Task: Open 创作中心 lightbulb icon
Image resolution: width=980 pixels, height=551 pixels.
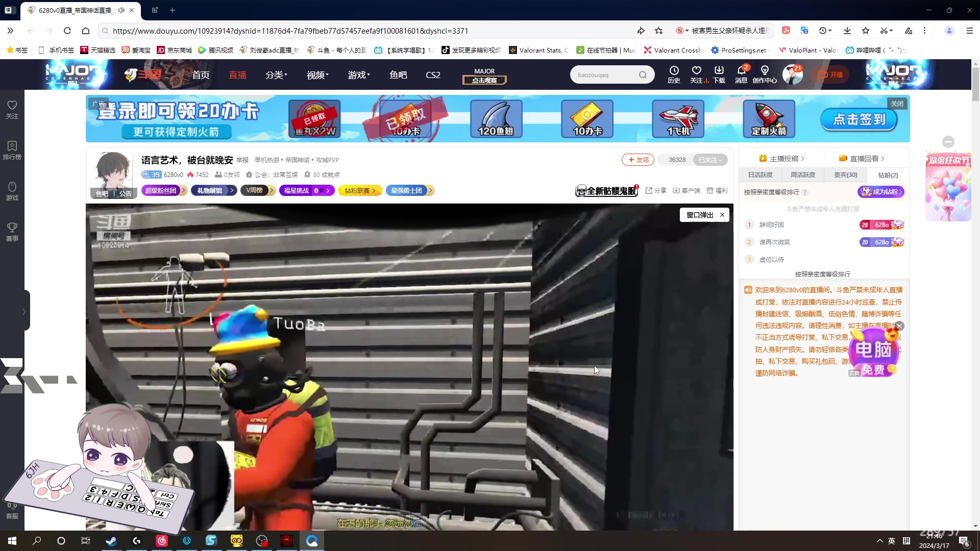Action: pyautogui.click(x=765, y=74)
